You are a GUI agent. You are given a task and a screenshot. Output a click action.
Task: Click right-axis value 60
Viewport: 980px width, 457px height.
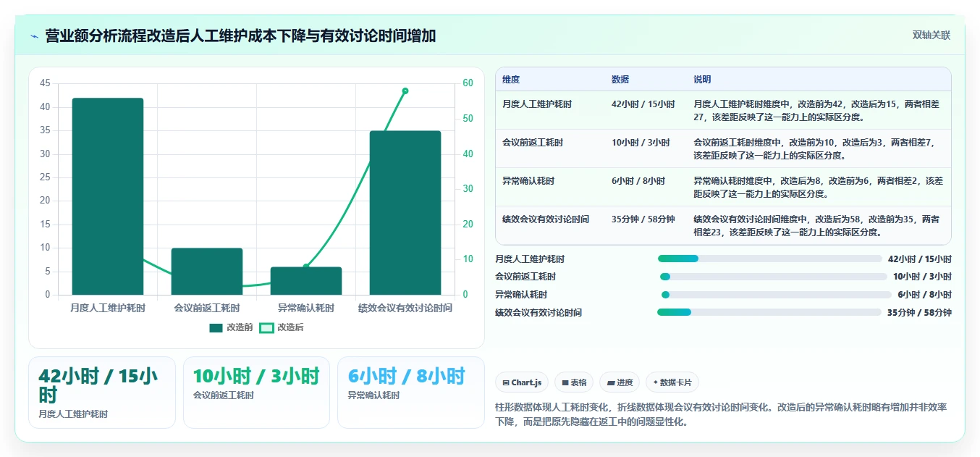click(468, 83)
